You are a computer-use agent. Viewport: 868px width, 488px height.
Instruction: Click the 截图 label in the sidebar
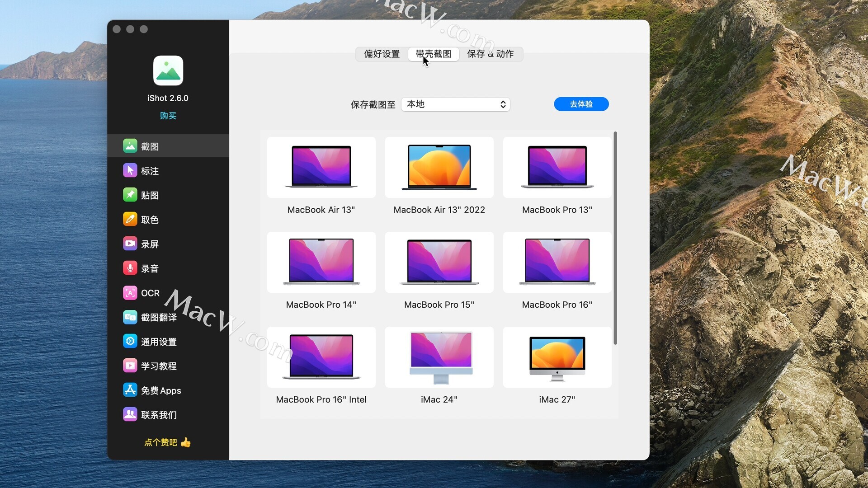[150, 146]
